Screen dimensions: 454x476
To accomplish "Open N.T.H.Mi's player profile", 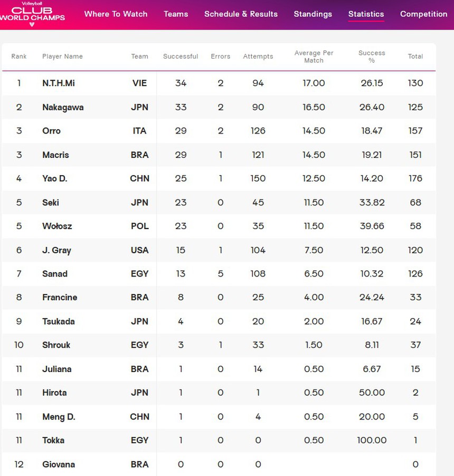I will (60, 83).
